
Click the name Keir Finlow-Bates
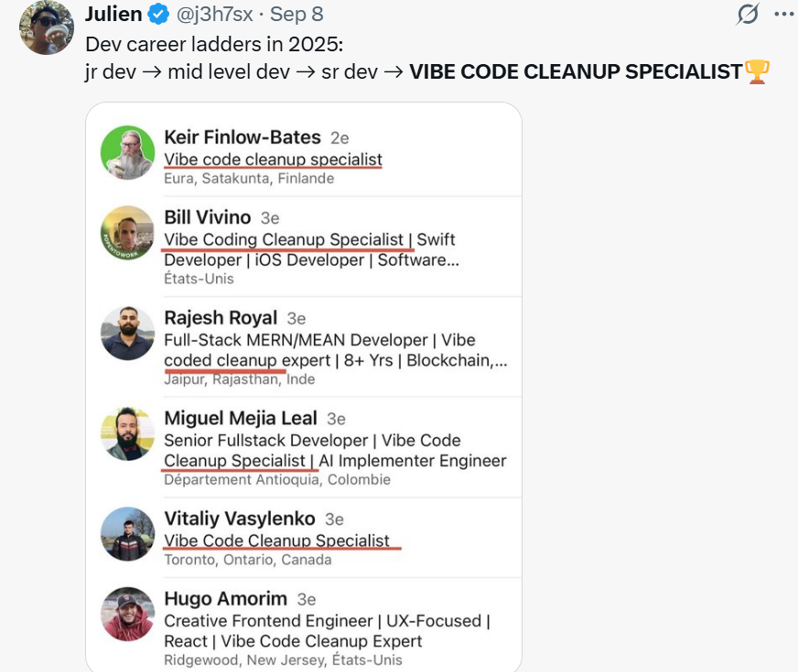[x=242, y=137]
